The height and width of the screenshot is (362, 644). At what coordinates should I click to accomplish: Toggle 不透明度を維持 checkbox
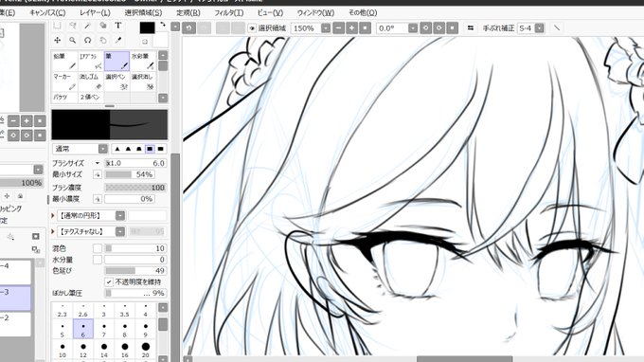tap(108, 281)
